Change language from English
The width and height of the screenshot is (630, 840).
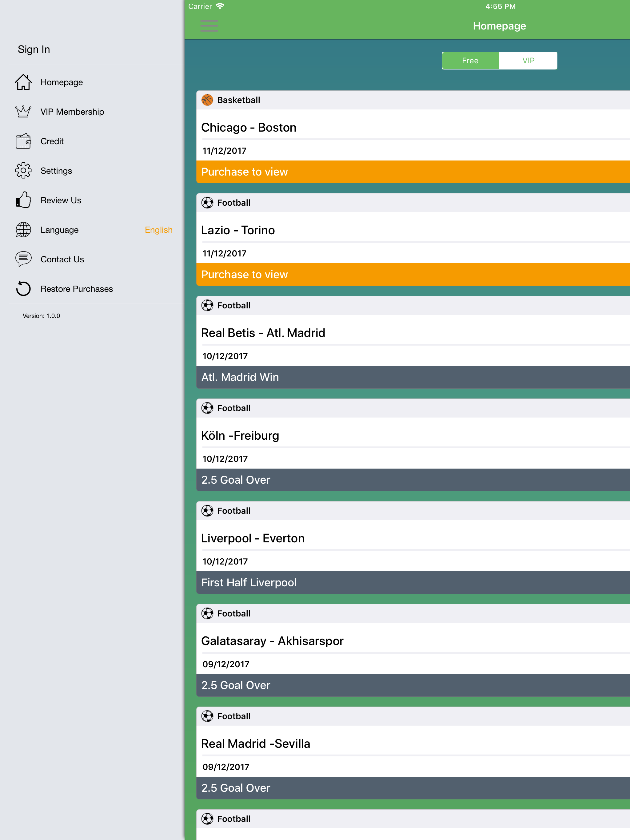(x=158, y=230)
